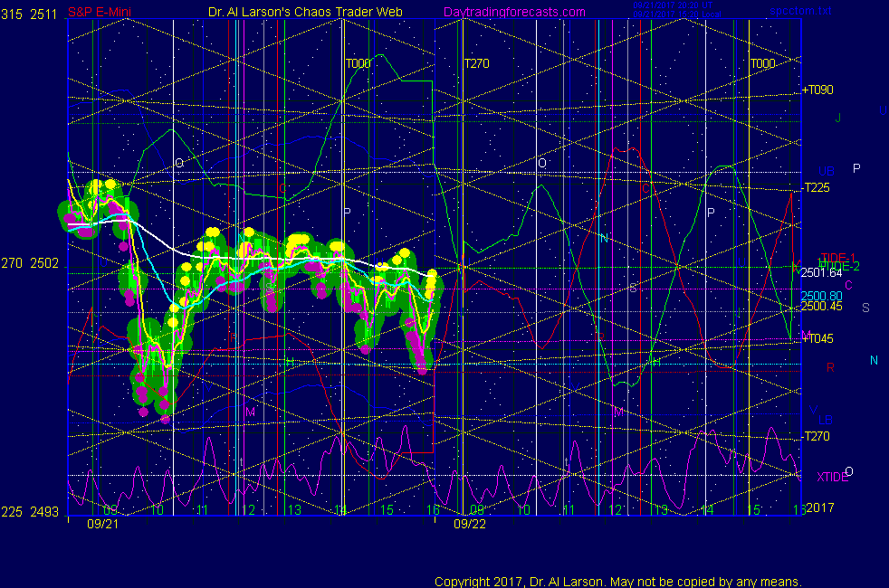Screen dimensions: 889x588
Task: Click the blue "LB" lower band label
Action: (826, 420)
